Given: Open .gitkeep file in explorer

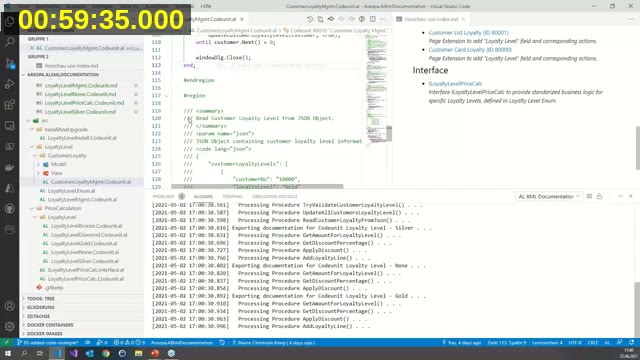Looking at the screenshot, I should (x=54, y=287).
